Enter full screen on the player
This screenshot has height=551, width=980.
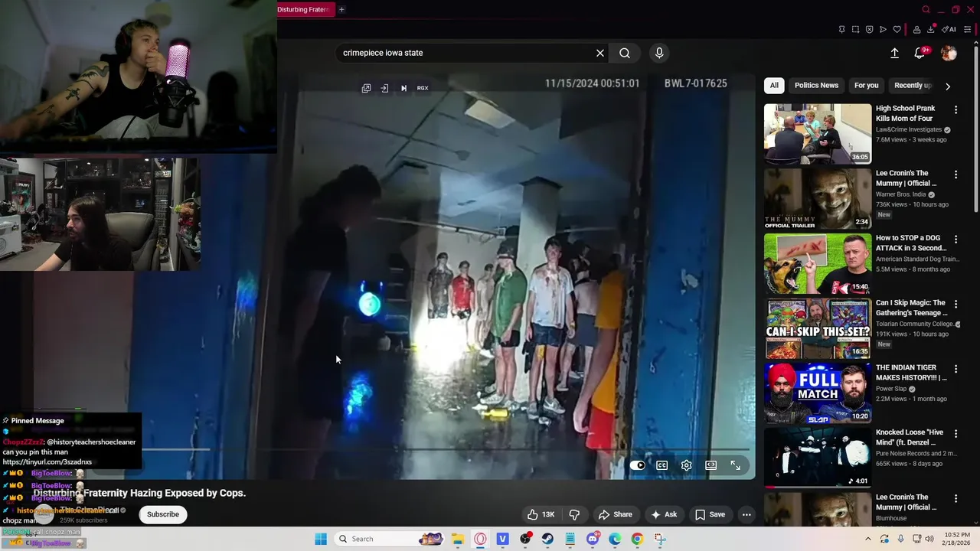[x=735, y=465]
